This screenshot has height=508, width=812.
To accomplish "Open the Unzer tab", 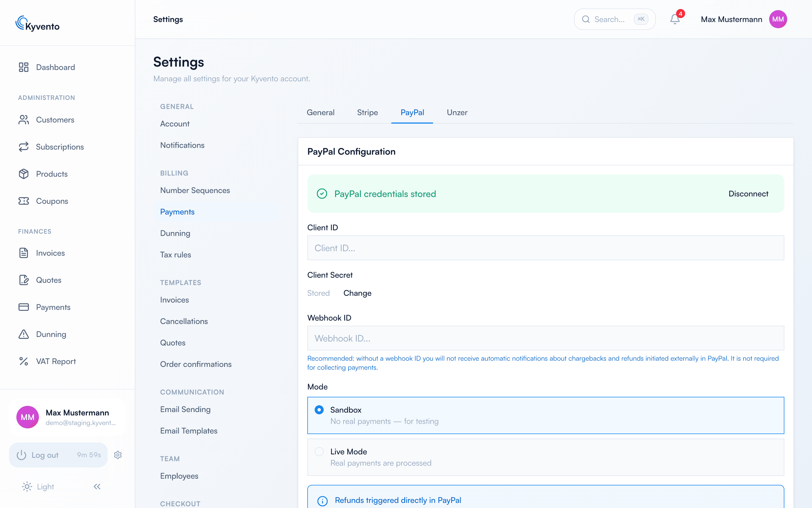I will coord(457,113).
